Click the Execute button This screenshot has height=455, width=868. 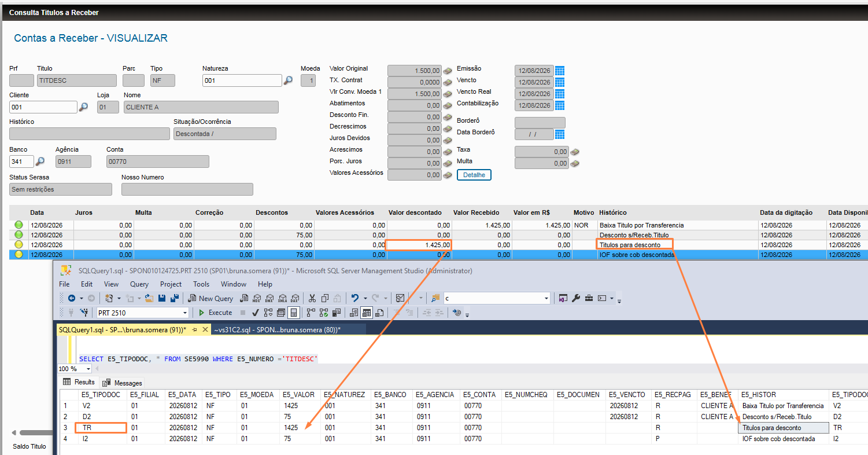[215, 313]
